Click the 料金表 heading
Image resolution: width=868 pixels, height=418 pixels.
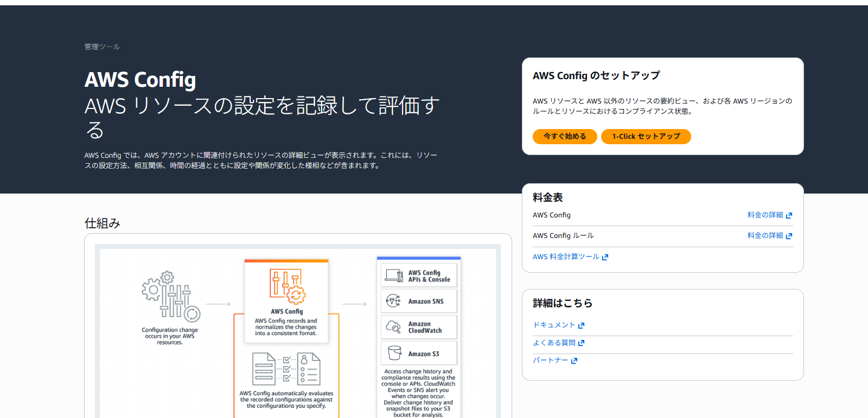(x=548, y=197)
